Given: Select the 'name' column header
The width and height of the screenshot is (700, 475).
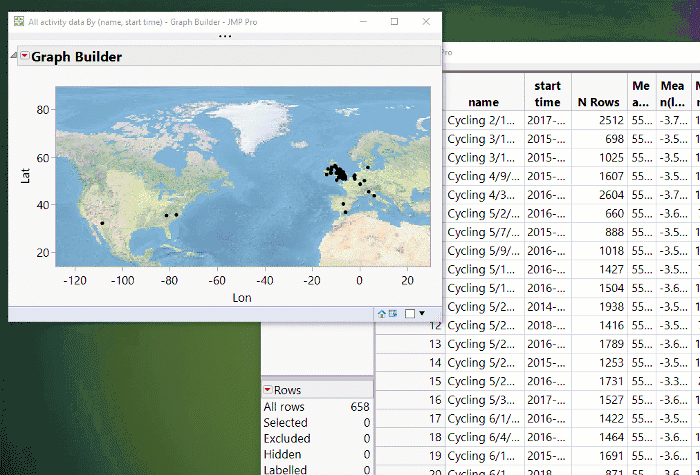Looking at the screenshot, I should [x=484, y=102].
